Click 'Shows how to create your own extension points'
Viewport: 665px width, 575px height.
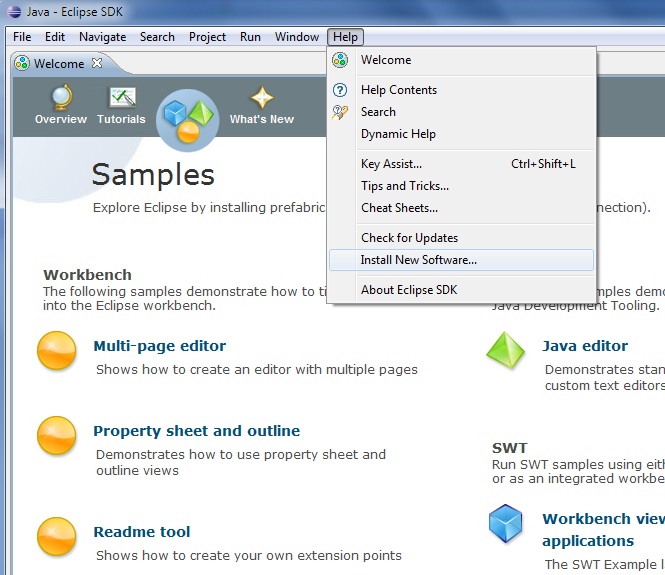249,555
